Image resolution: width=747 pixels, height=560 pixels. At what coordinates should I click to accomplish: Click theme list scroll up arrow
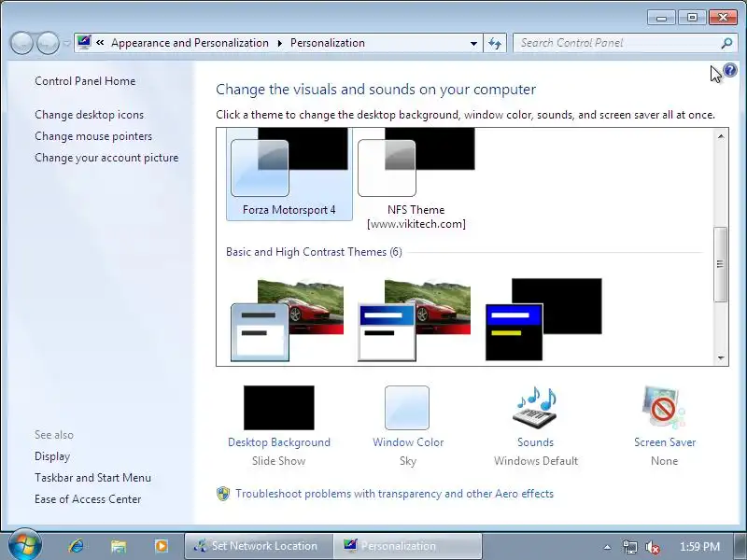(x=721, y=136)
